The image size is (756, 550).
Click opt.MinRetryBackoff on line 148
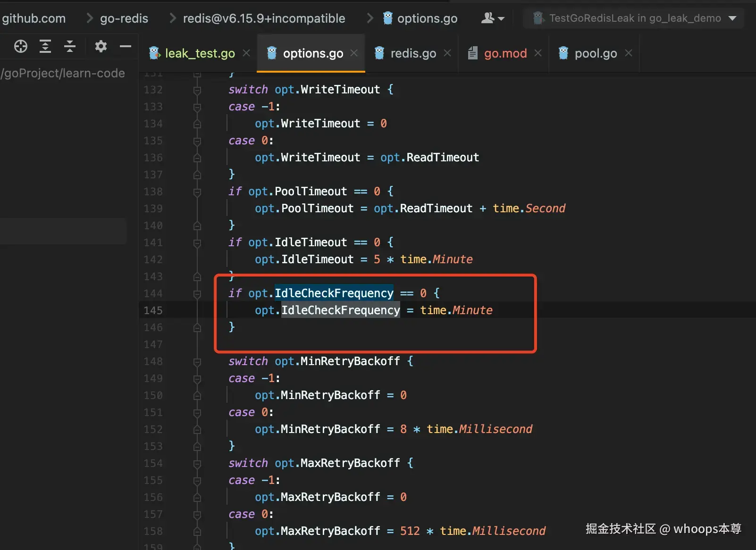pos(337,361)
